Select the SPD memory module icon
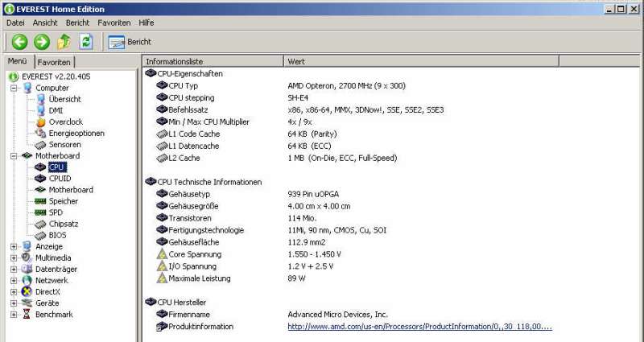This screenshot has height=342, width=644. 40,212
